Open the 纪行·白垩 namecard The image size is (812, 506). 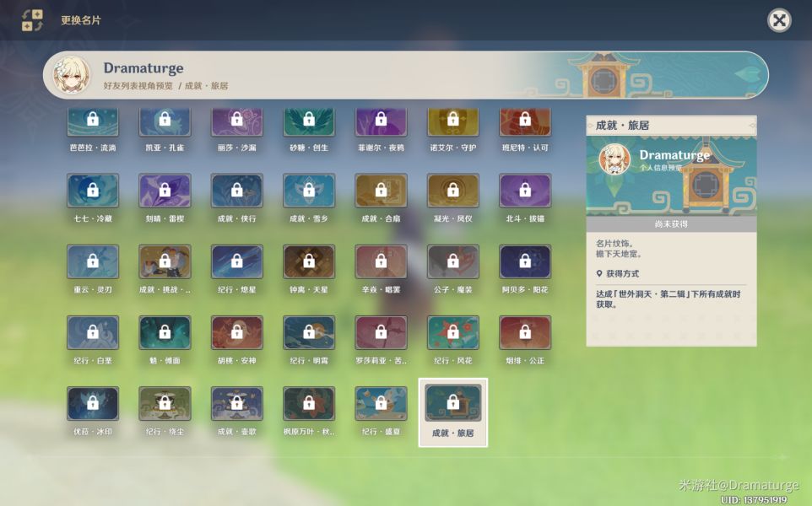click(93, 332)
